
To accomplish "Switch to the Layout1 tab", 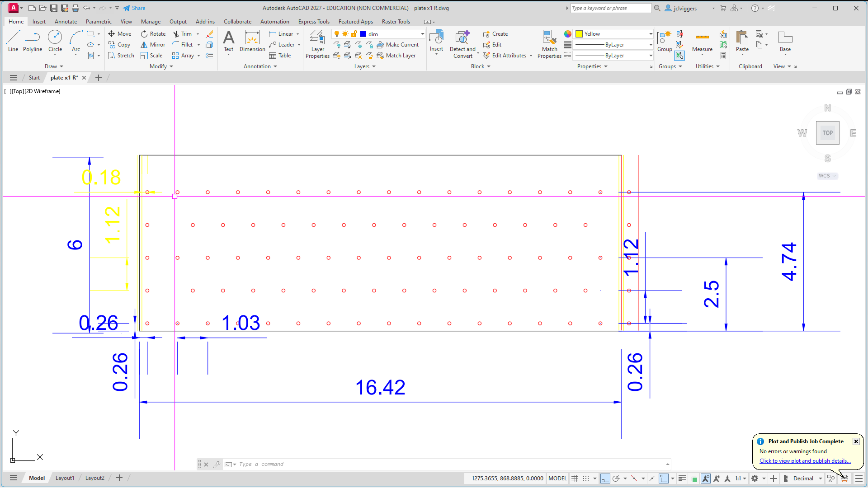I will pyautogui.click(x=65, y=478).
